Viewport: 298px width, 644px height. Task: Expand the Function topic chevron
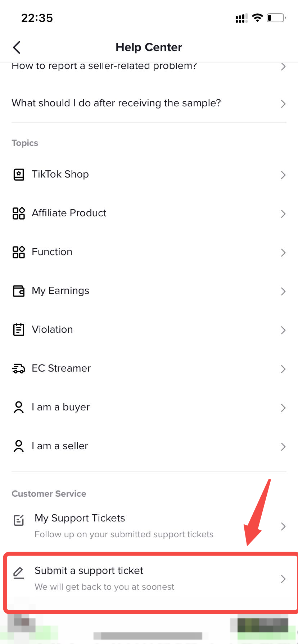[283, 252]
